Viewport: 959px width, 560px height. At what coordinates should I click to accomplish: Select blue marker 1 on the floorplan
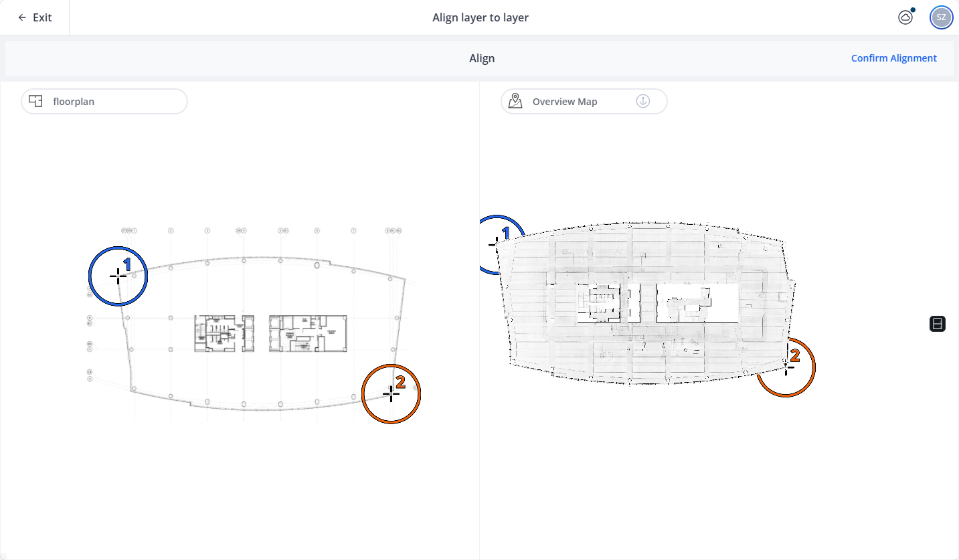click(x=118, y=276)
